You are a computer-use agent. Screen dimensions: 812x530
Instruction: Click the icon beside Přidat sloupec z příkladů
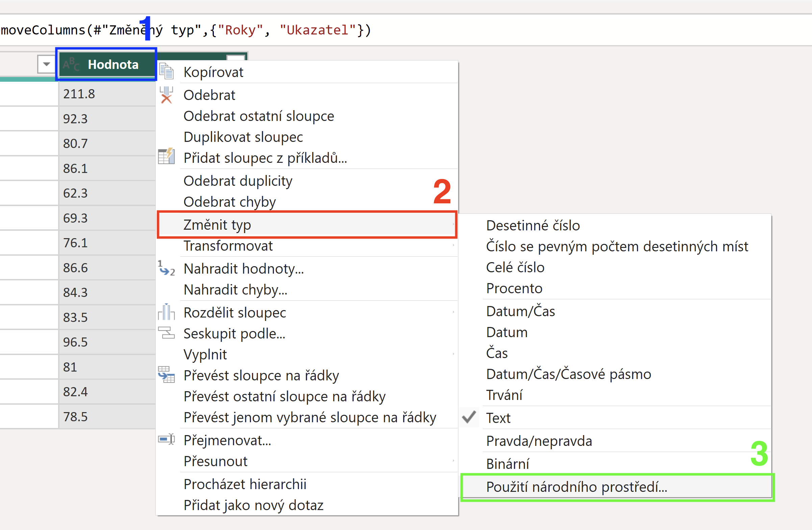(167, 156)
